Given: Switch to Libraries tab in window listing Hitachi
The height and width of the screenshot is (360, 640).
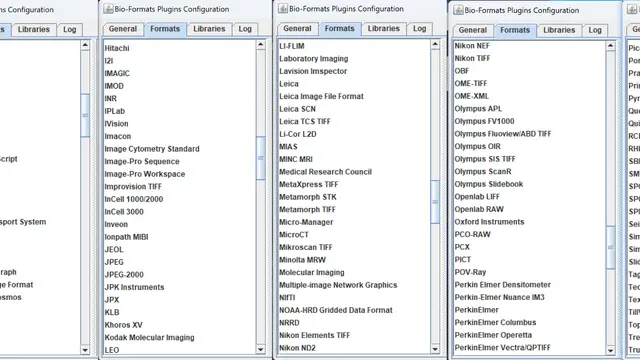Looking at the screenshot, I should click(209, 29).
